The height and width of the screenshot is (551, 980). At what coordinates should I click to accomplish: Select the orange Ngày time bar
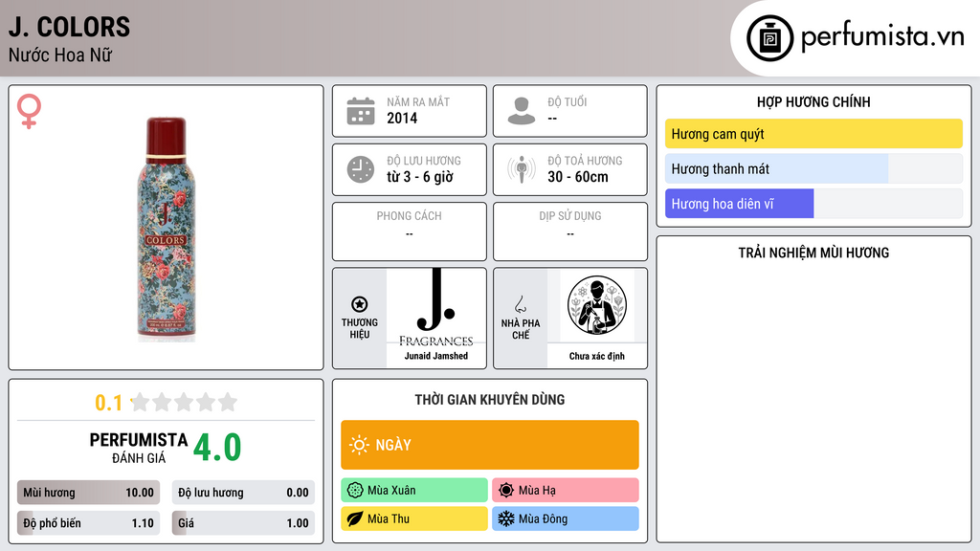coord(490,445)
